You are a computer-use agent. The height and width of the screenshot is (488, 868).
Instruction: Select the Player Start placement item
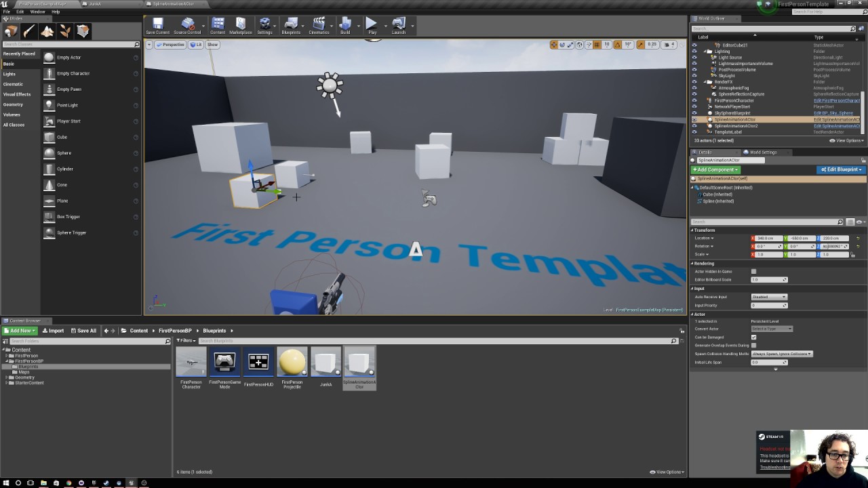point(90,121)
